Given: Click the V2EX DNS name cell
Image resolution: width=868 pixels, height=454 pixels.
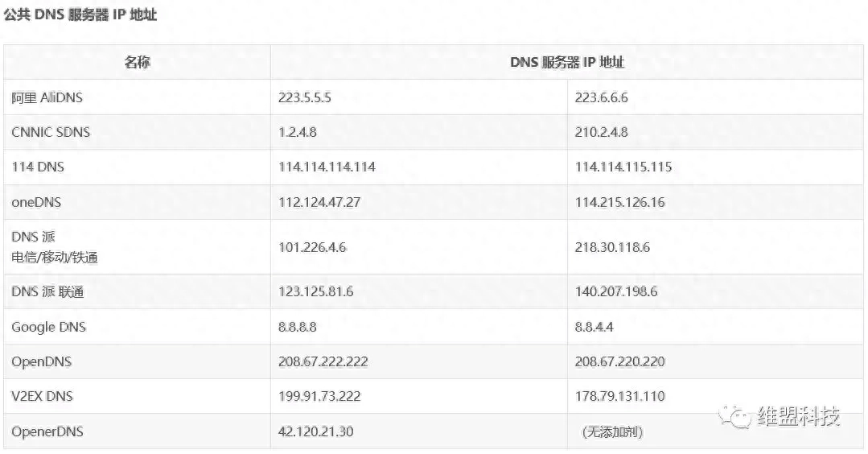Looking at the screenshot, I should click(x=42, y=397).
